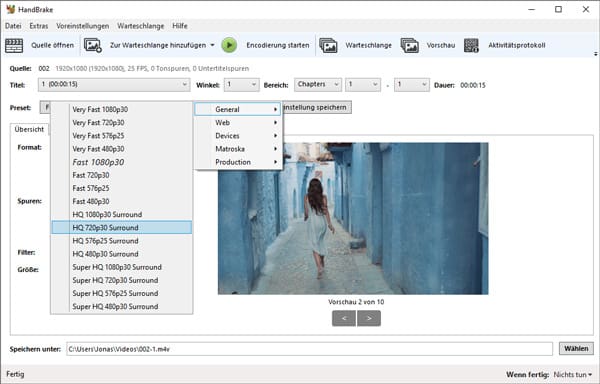Open the Hilfe menu
Image resolution: width=600 pixels, height=384 pixels.
pyautogui.click(x=179, y=26)
